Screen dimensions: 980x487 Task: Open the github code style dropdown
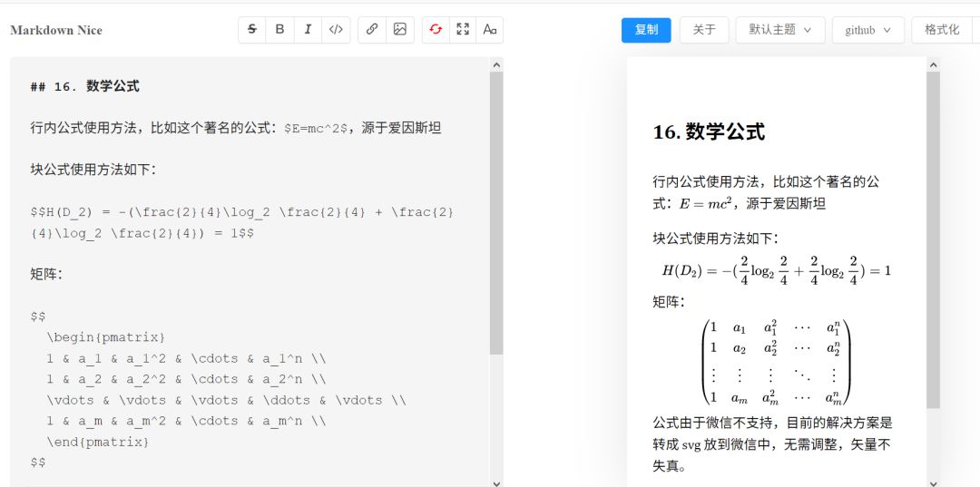point(867,30)
